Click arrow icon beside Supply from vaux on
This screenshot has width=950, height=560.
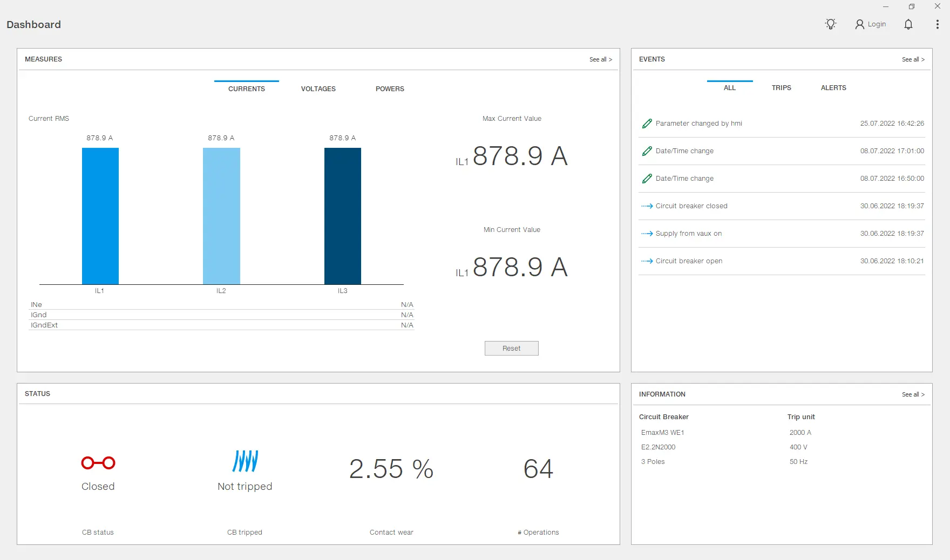click(x=647, y=234)
